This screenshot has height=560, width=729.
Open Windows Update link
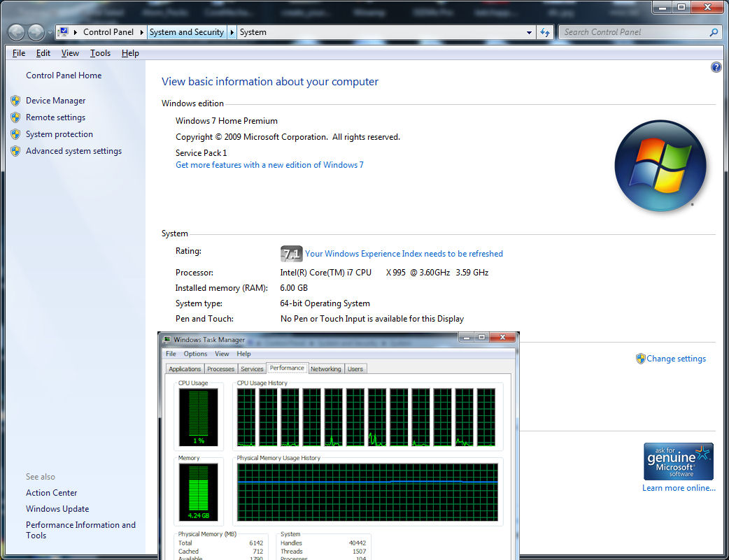(x=57, y=509)
